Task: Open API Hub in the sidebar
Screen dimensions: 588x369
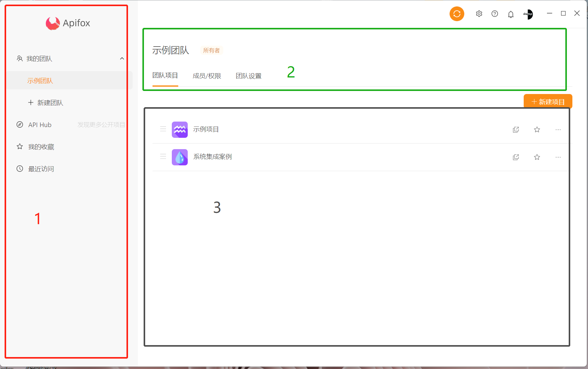Action: click(40, 125)
